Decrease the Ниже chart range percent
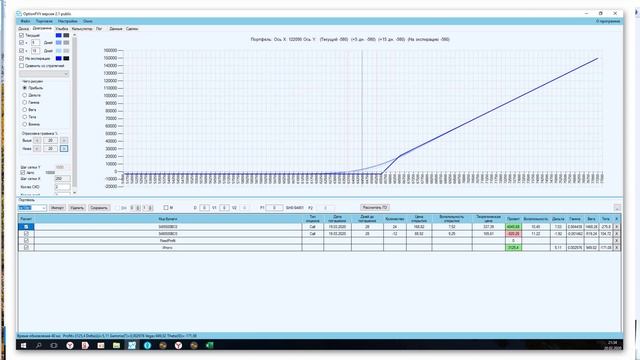This screenshot has width=640, height=360. pyautogui.click(x=37, y=149)
